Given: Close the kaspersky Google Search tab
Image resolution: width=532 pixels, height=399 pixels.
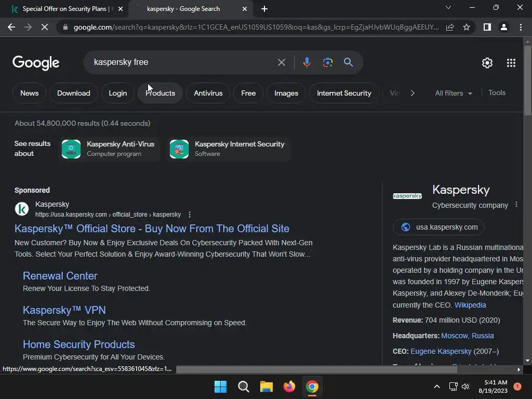Looking at the screenshot, I should 244,9.
